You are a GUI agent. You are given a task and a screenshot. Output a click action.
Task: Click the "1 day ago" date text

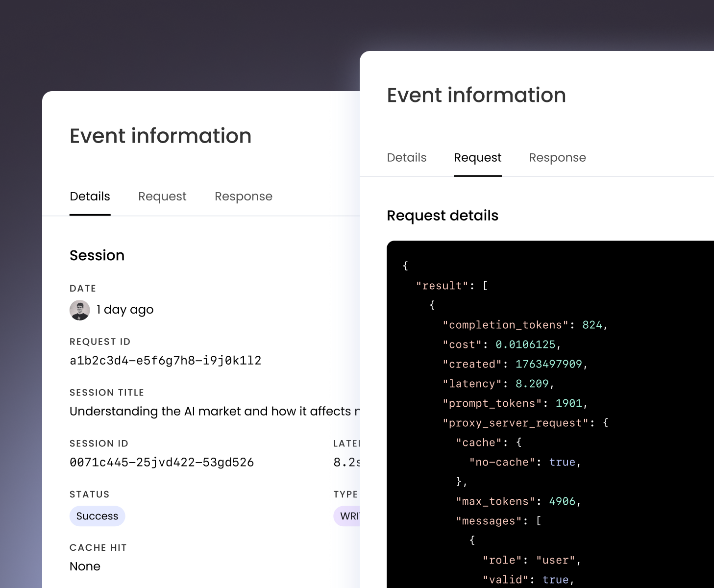coord(125,309)
